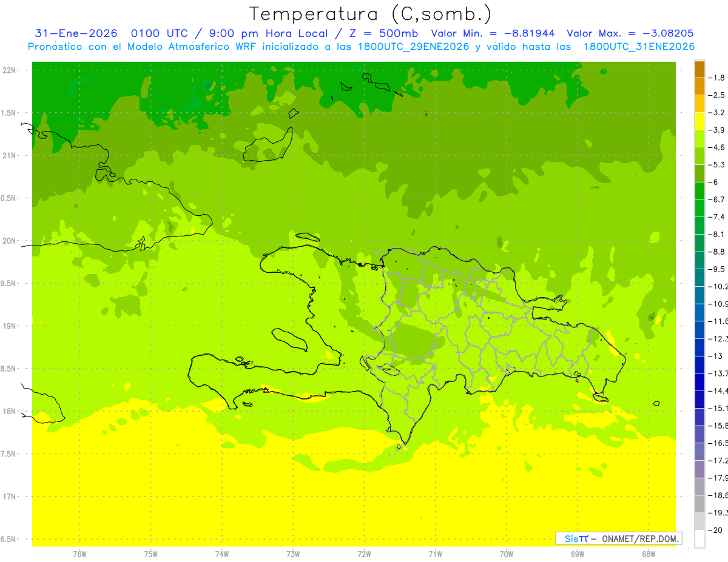The height and width of the screenshot is (562, 728).
Task: Click the "1800UTC_31ENE2026" valid-until time
Action: coord(639,47)
